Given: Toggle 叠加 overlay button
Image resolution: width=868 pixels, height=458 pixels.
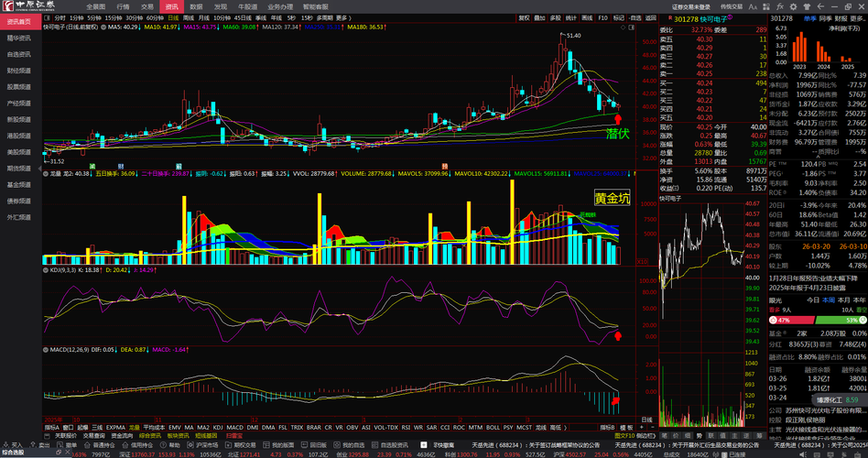Looking at the screenshot, I should click(x=539, y=17).
